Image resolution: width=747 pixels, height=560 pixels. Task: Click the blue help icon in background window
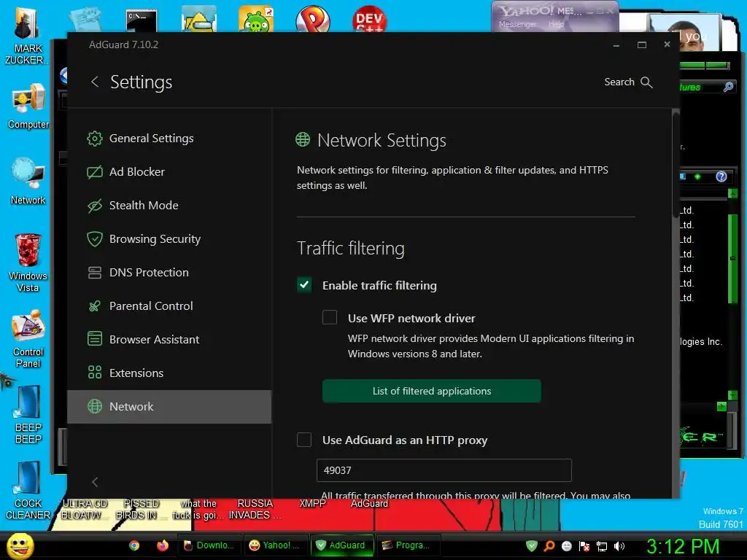point(721,176)
